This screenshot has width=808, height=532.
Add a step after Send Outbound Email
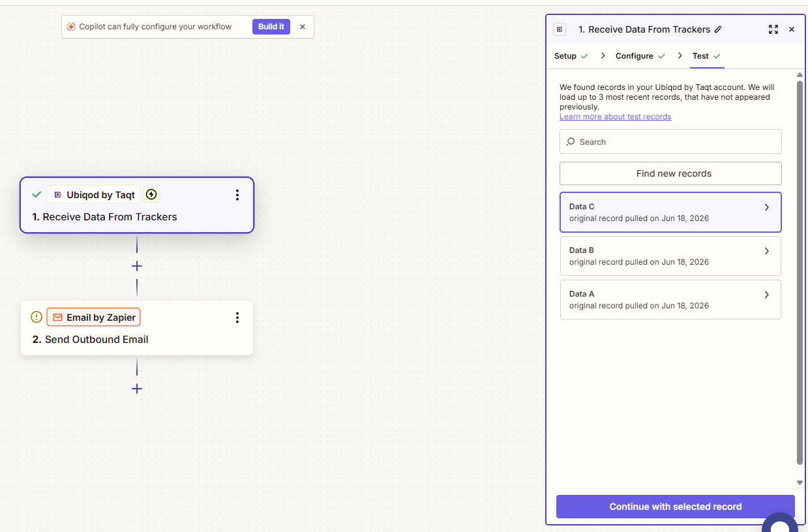(x=137, y=389)
